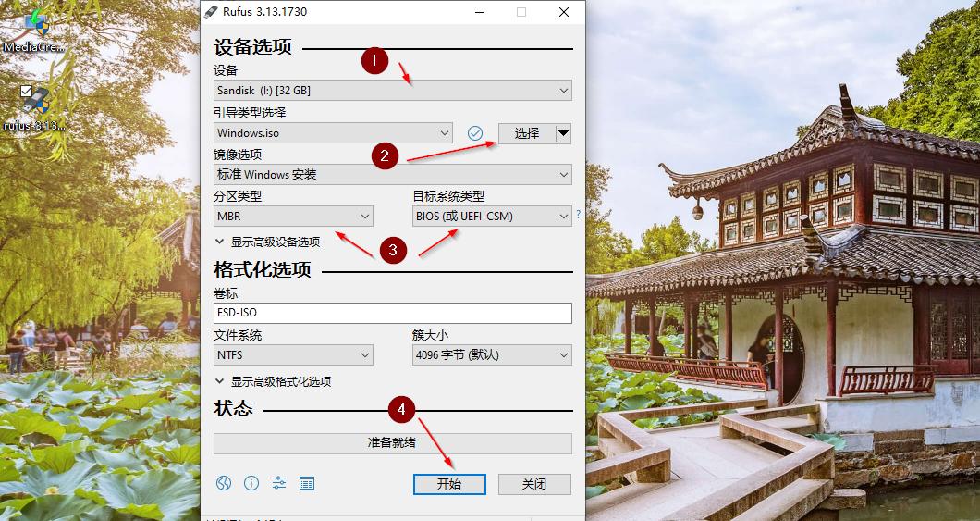Image resolution: width=980 pixels, height=521 pixels.
Task: Close the Rufus window
Action: pyautogui.click(x=564, y=12)
